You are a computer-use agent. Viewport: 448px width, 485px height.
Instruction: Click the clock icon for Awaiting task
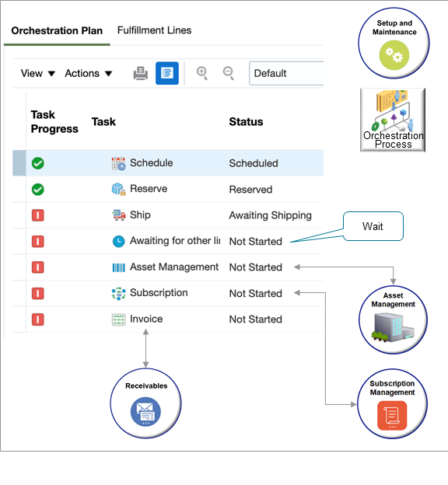coord(118,241)
